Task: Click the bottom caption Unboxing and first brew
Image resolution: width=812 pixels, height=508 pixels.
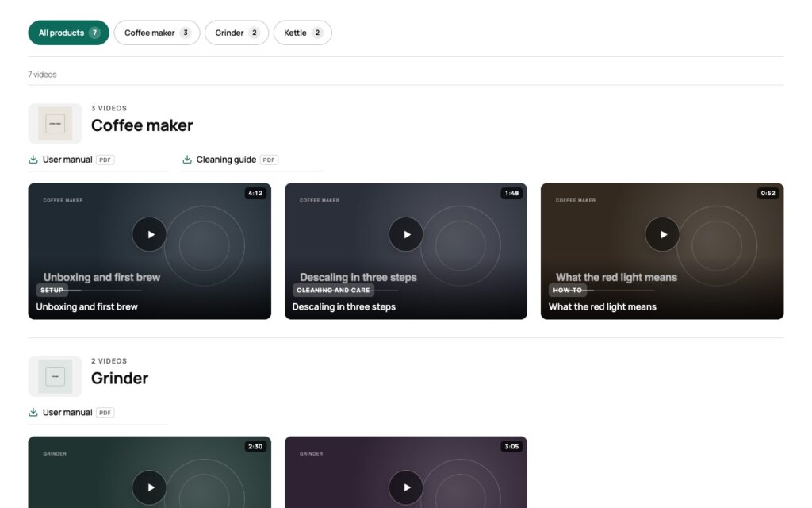Action: (87, 307)
